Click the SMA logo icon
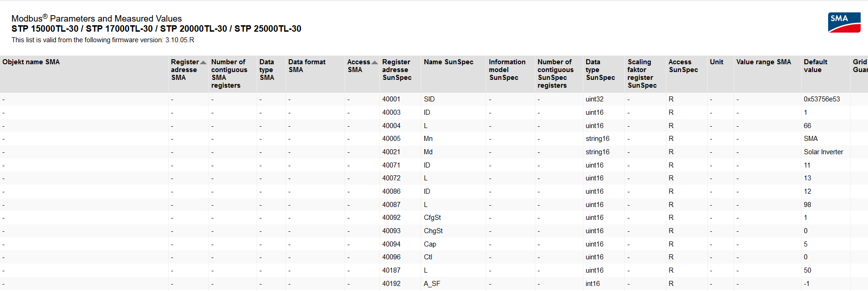 844,22
